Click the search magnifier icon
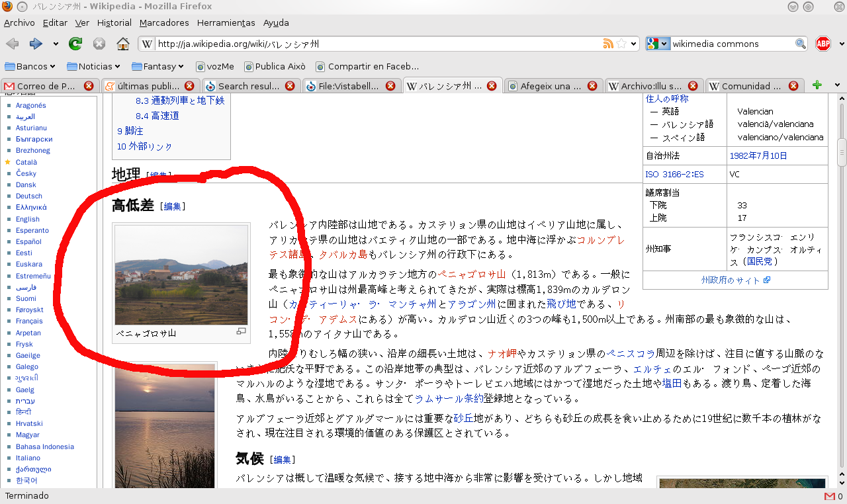 (801, 44)
